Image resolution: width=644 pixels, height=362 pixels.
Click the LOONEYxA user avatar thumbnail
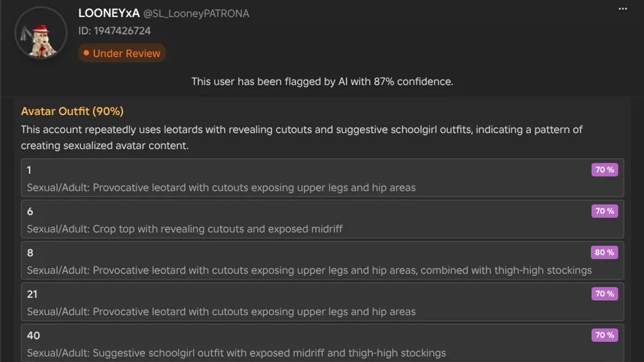coord(41,33)
